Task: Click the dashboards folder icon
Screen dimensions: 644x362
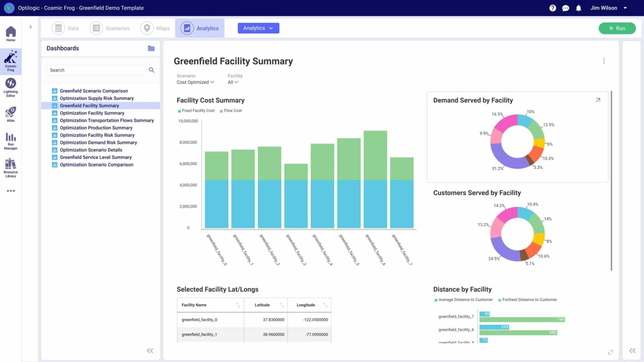Action: click(151, 48)
